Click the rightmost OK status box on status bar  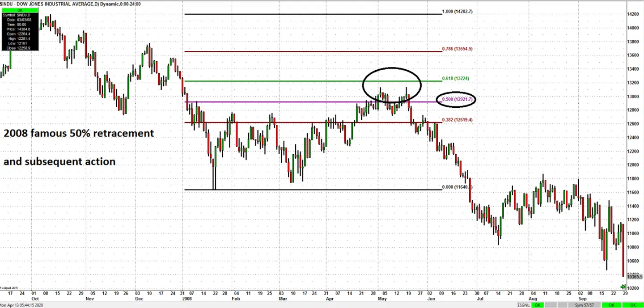coord(633,305)
